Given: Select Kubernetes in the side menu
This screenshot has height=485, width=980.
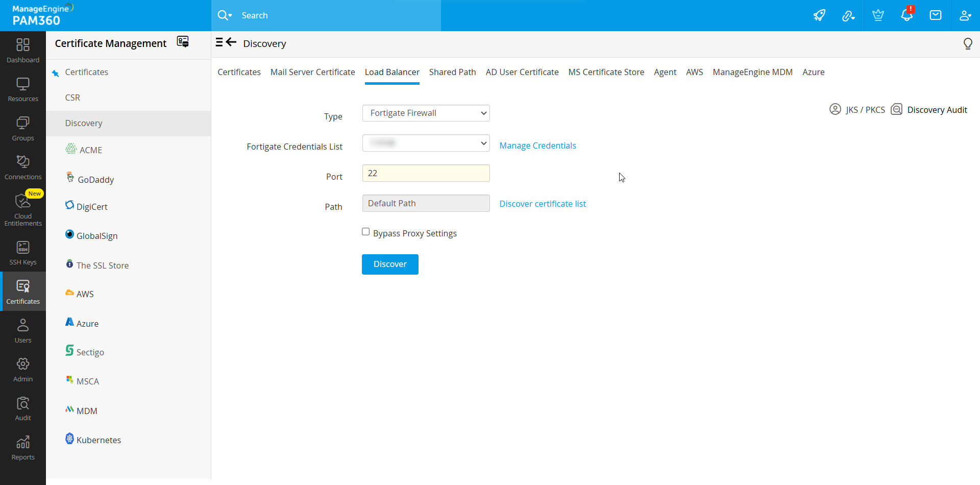Looking at the screenshot, I should 99,440.
